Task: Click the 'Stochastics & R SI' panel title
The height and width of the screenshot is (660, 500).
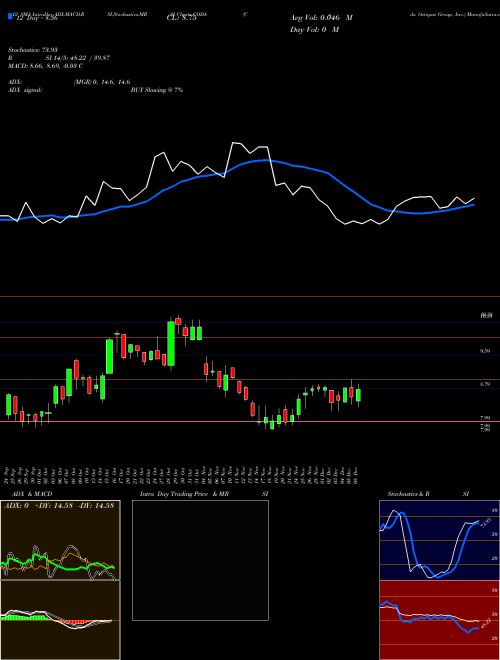Action: coord(428,494)
